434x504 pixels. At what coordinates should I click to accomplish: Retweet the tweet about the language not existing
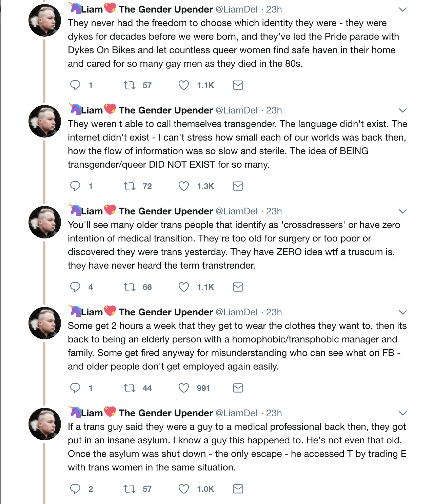[x=130, y=186]
